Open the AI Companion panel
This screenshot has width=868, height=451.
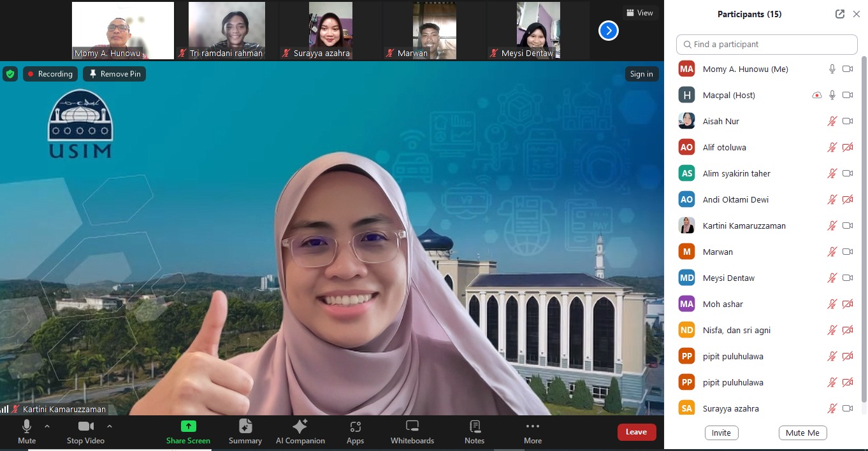(x=300, y=431)
